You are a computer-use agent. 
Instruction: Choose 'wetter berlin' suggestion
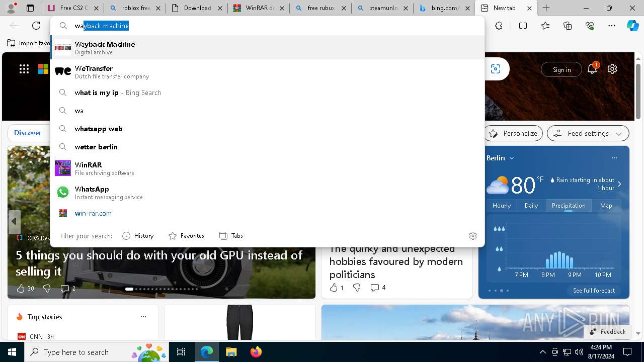(x=267, y=147)
